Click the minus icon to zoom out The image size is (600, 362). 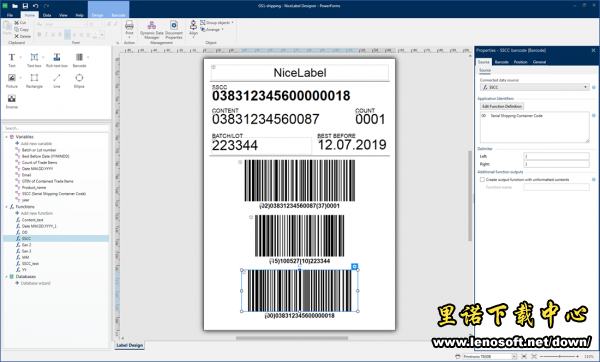(x=542, y=357)
